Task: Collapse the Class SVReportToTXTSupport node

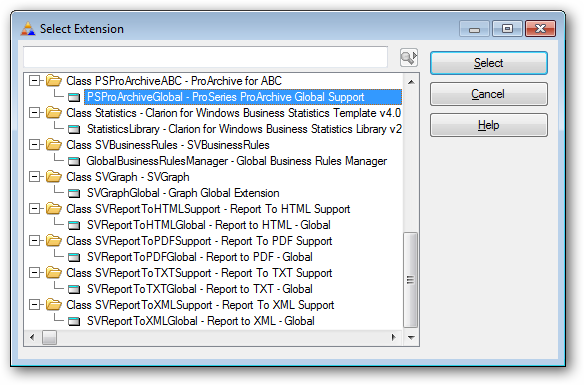Action: pyautogui.click(x=35, y=273)
